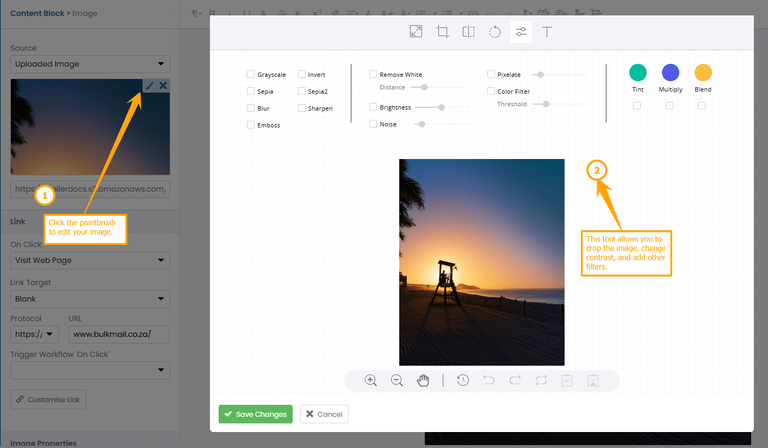Image resolution: width=768 pixels, height=448 pixels.
Task: Click the paintbrush edit icon on thumbnail
Action: click(x=149, y=86)
